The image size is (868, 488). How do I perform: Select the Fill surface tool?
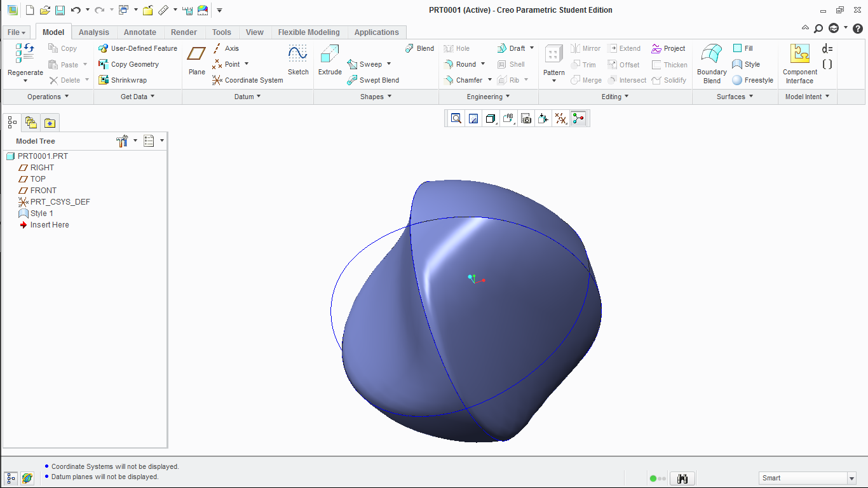pos(743,48)
